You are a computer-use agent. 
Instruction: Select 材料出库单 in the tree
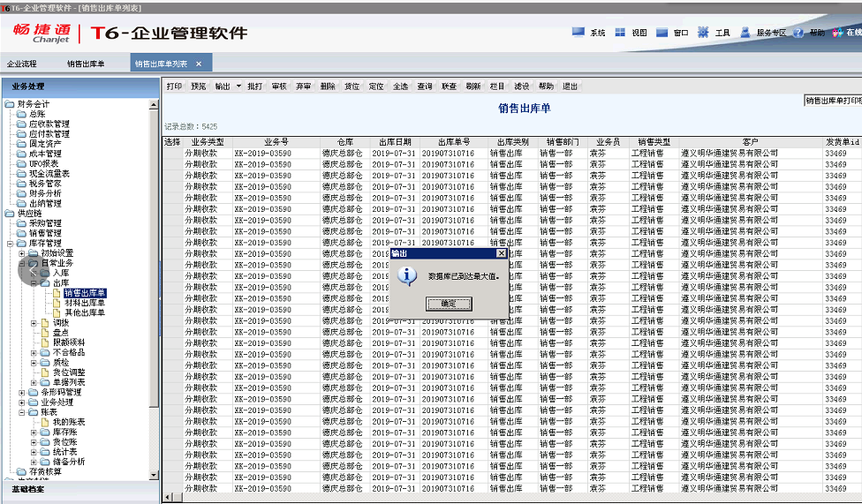pyautogui.click(x=85, y=303)
